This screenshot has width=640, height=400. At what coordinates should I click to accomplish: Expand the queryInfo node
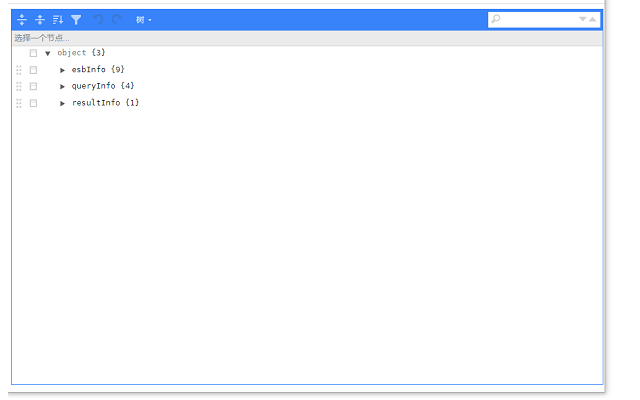pyautogui.click(x=62, y=87)
